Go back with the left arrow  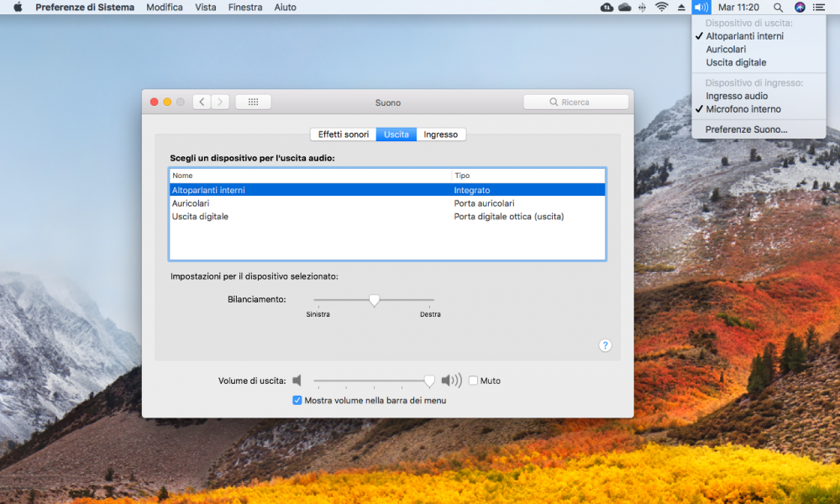(x=202, y=102)
